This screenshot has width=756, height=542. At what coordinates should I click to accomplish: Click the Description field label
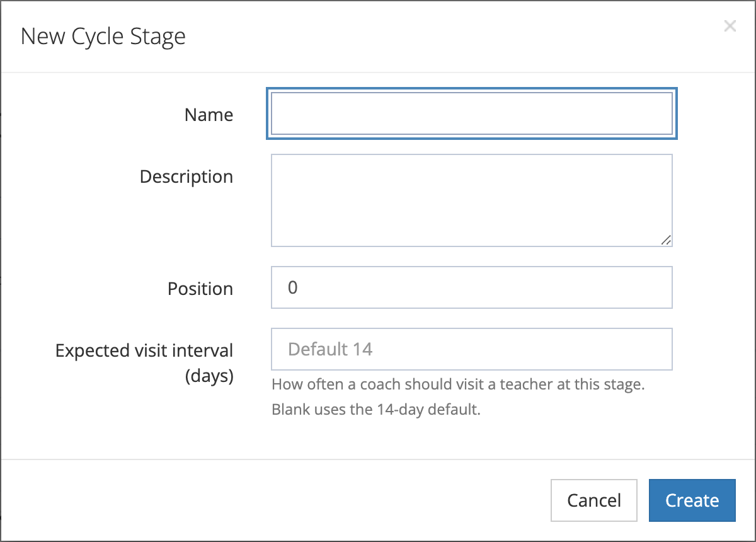click(186, 176)
